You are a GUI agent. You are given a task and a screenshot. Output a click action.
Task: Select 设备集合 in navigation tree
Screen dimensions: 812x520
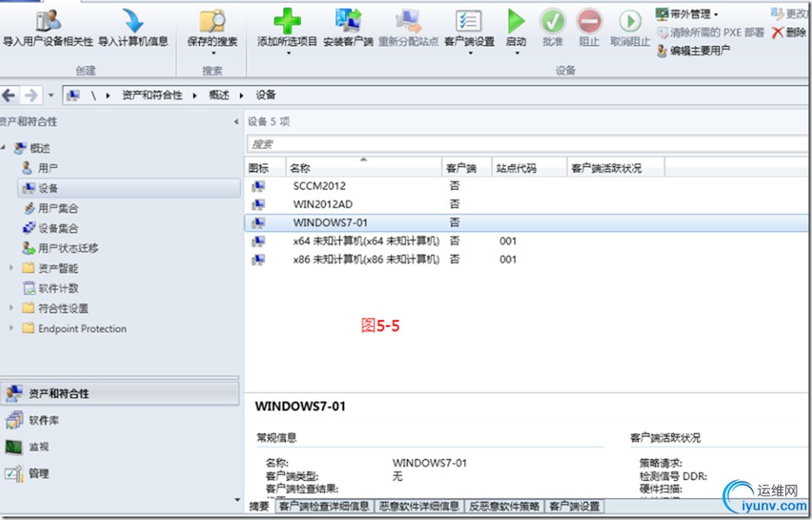pyautogui.click(x=50, y=229)
